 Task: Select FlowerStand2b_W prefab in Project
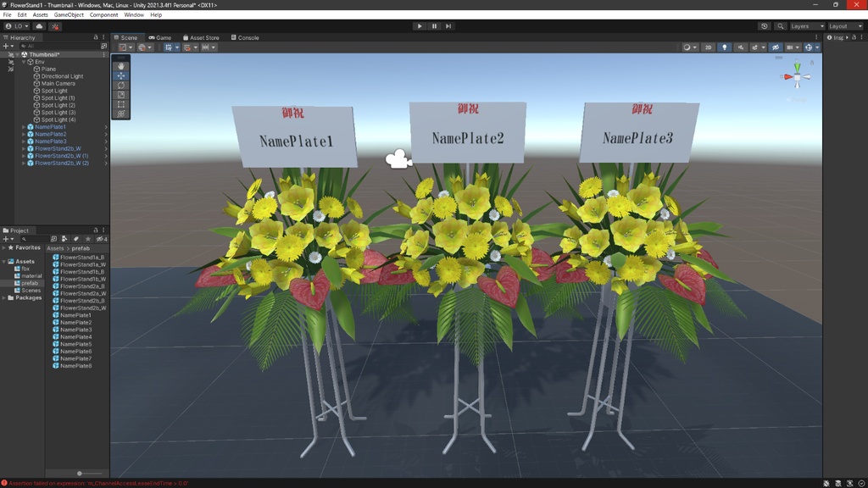point(83,308)
